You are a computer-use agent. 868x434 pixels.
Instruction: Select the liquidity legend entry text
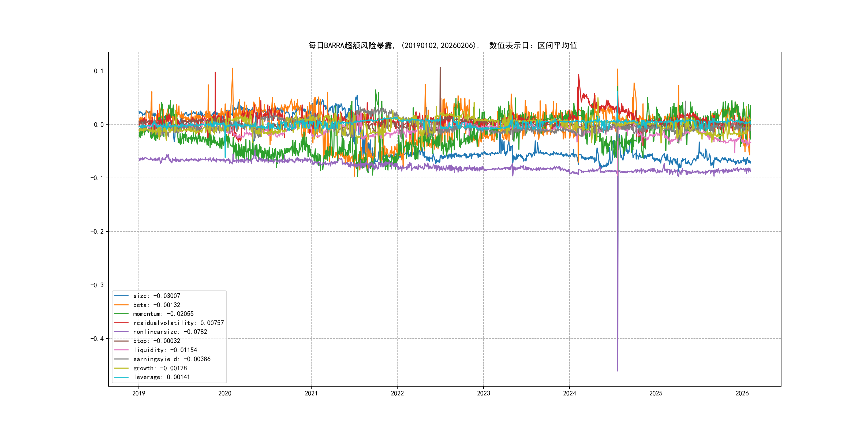click(165, 350)
